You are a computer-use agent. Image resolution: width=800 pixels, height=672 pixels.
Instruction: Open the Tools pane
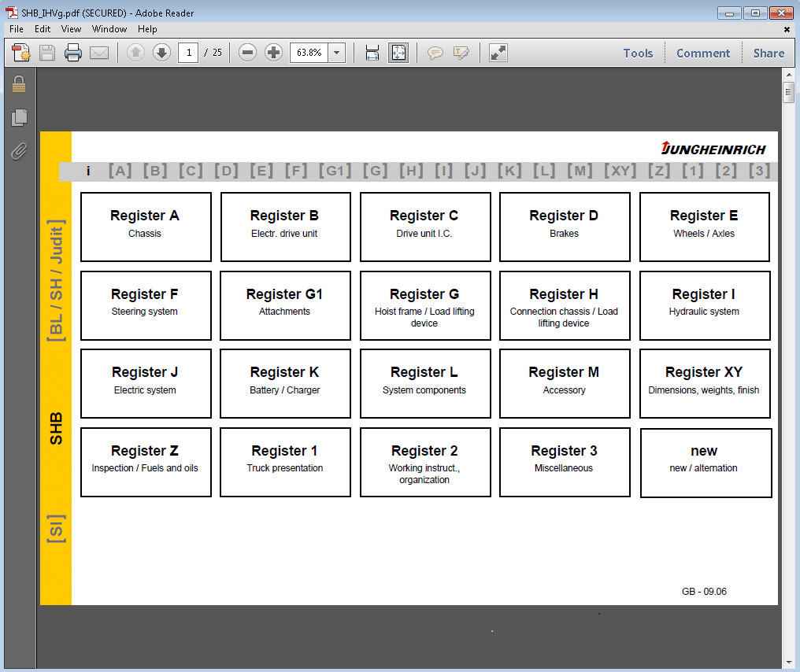[x=638, y=53]
